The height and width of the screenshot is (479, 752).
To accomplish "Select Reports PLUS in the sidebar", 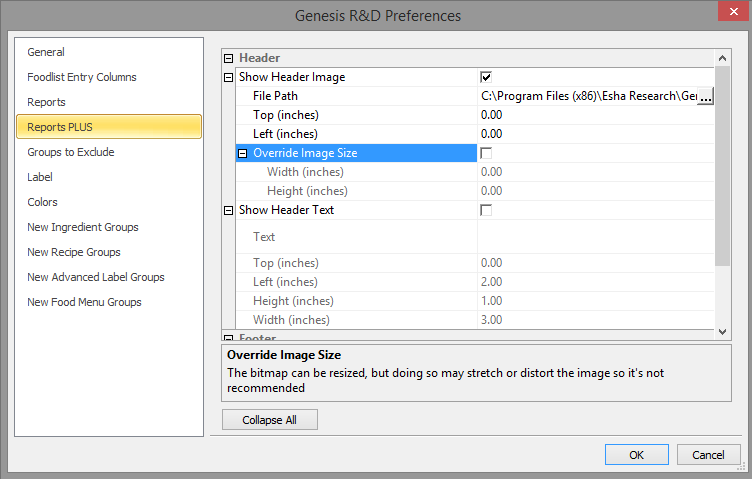I will (109, 127).
